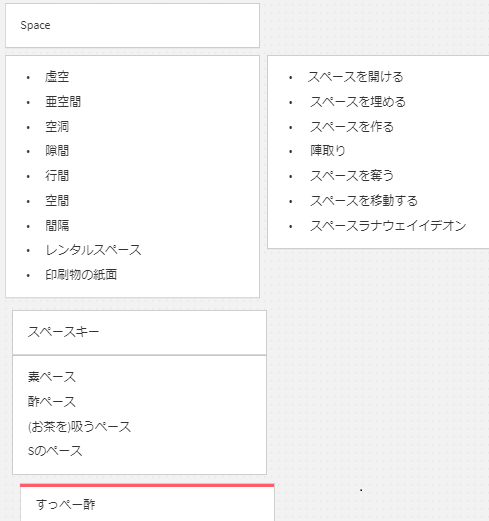The width and height of the screenshot is (489, 521).
Task: Click the 虚空 list item
Action: coord(57,77)
